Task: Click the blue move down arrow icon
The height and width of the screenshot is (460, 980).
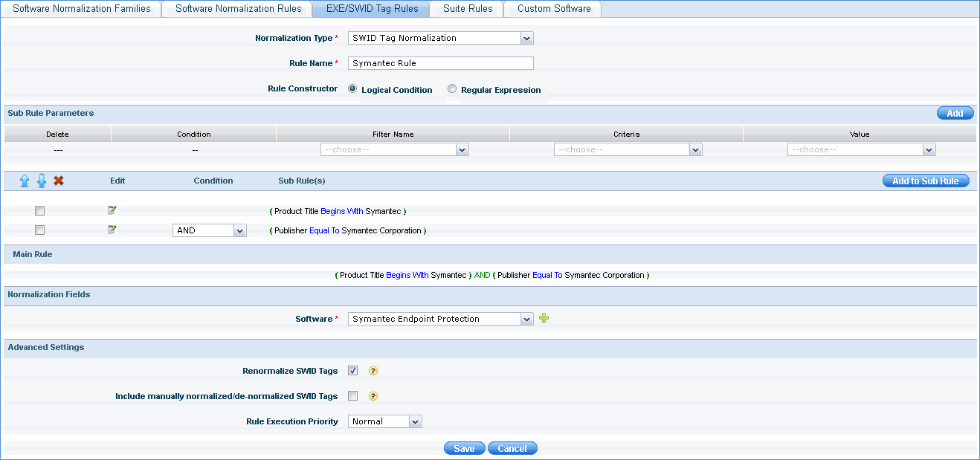Action: click(x=42, y=181)
